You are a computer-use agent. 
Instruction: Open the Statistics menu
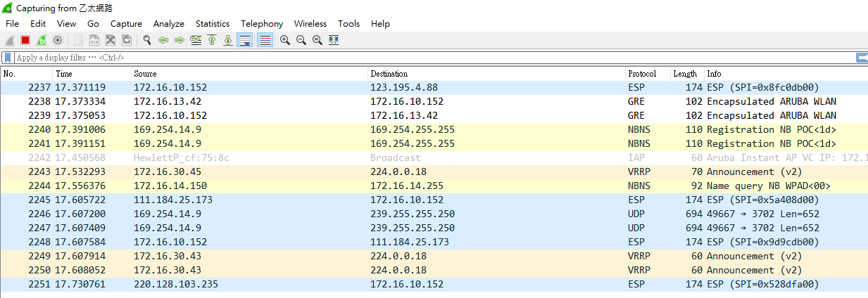pos(213,23)
